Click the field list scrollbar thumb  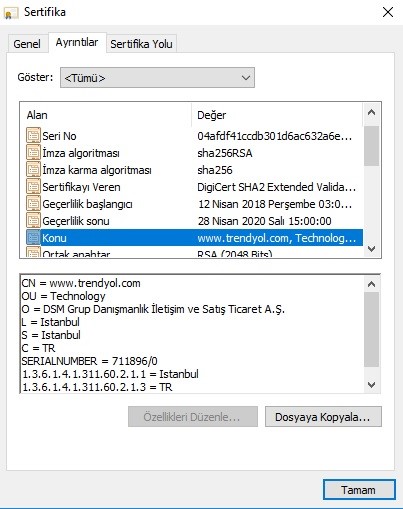[x=371, y=146]
